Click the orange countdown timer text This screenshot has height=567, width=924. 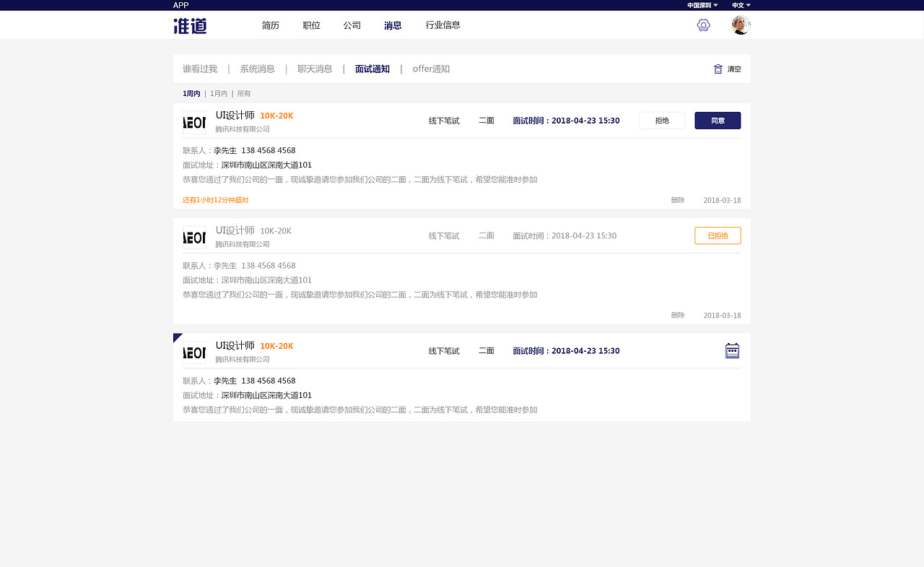tap(214, 200)
